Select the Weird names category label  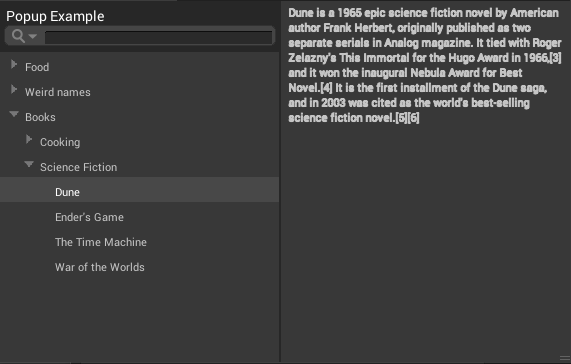click(x=58, y=92)
